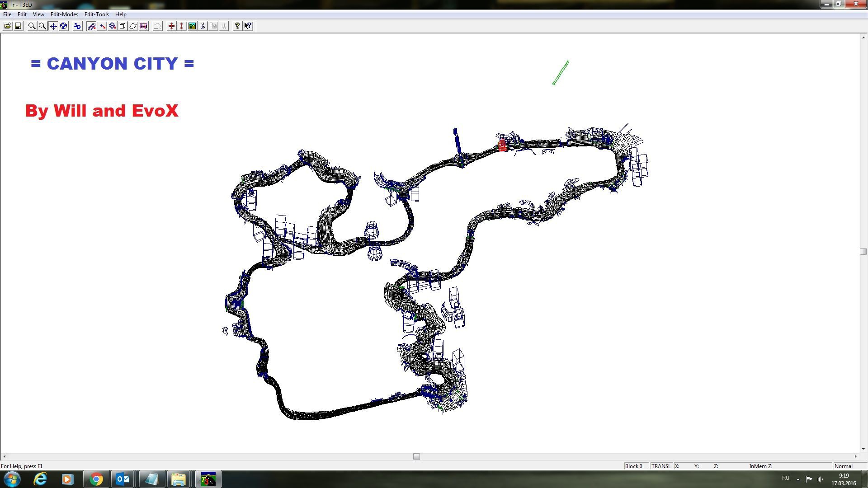Open the volume speaker tray icon
The height and width of the screenshot is (488, 868).
(x=820, y=479)
